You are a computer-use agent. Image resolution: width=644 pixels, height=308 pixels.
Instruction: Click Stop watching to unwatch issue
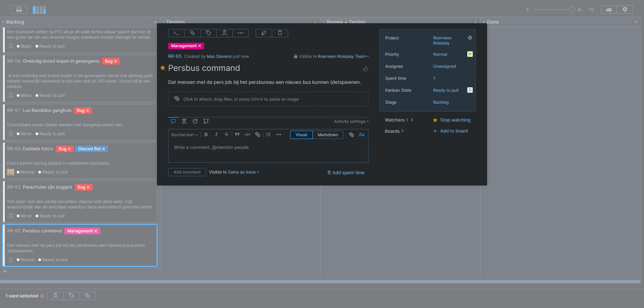tap(455, 120)
